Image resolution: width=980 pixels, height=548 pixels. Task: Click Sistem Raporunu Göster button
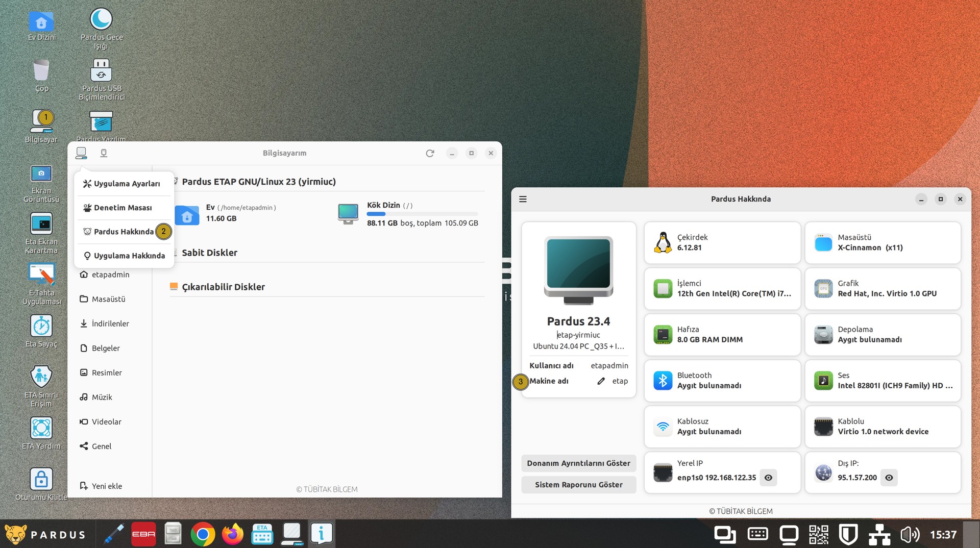(578, 485)
